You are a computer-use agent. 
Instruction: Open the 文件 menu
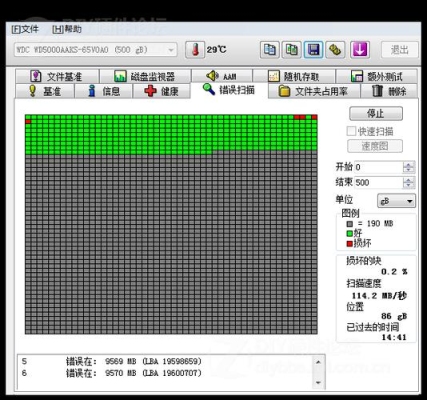tap(25, 29)
